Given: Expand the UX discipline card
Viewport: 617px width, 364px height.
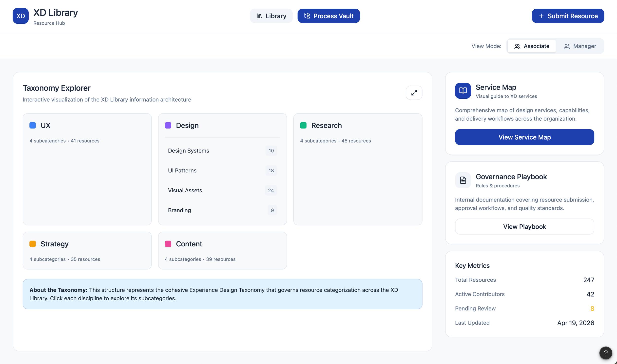Looking at the screenshot, I should pyautogui.click(x=87, y=126).
